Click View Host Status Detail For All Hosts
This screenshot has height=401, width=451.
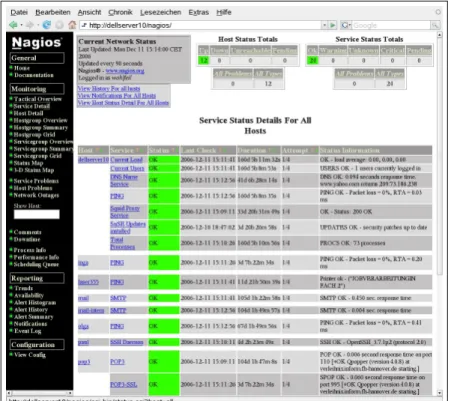pos(123,103)
